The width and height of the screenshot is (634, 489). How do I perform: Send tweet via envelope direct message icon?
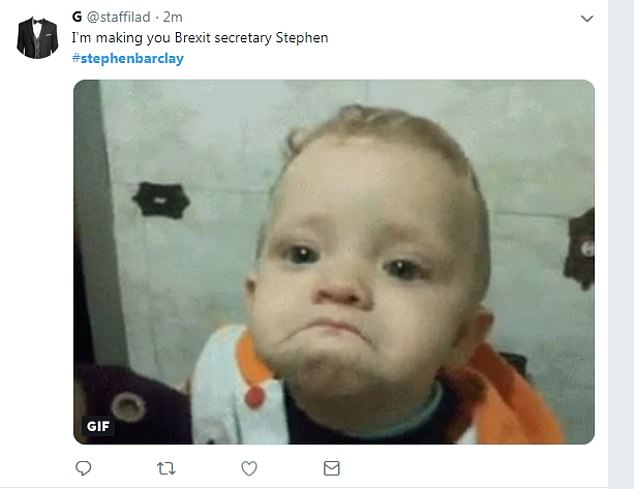click(x=331, y=468)
